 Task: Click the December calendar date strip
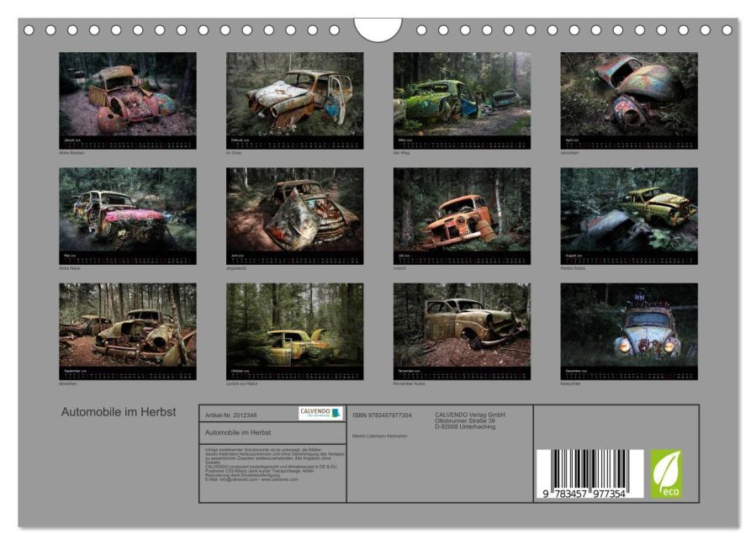(629, 373)
